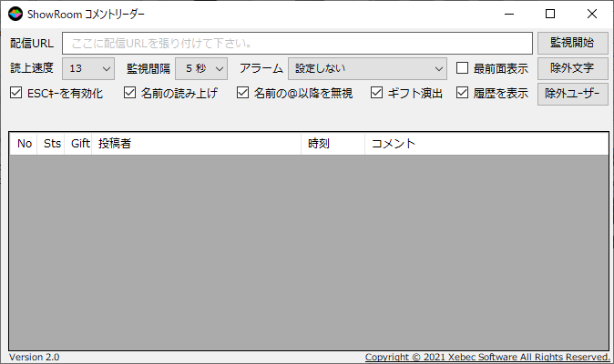This screenshot has width=614, height=364.
Task: Click the ShowRoom app icon in title bar
Action: point(15,14)
